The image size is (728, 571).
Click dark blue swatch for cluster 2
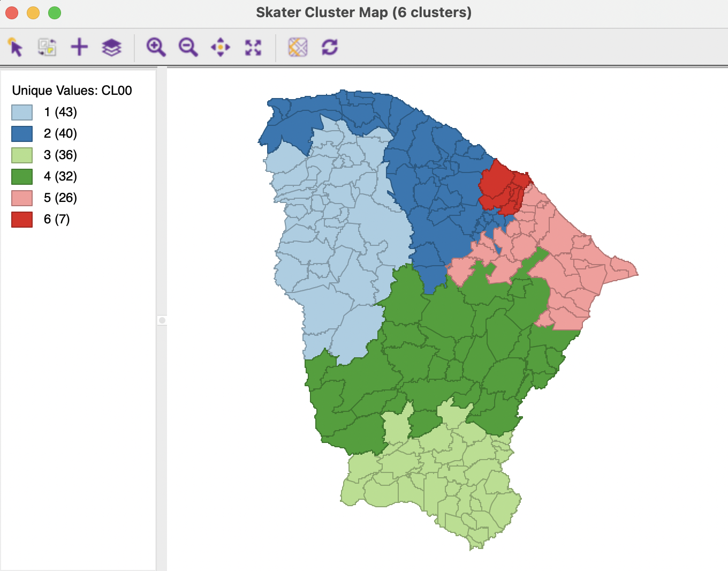[22, 134]
